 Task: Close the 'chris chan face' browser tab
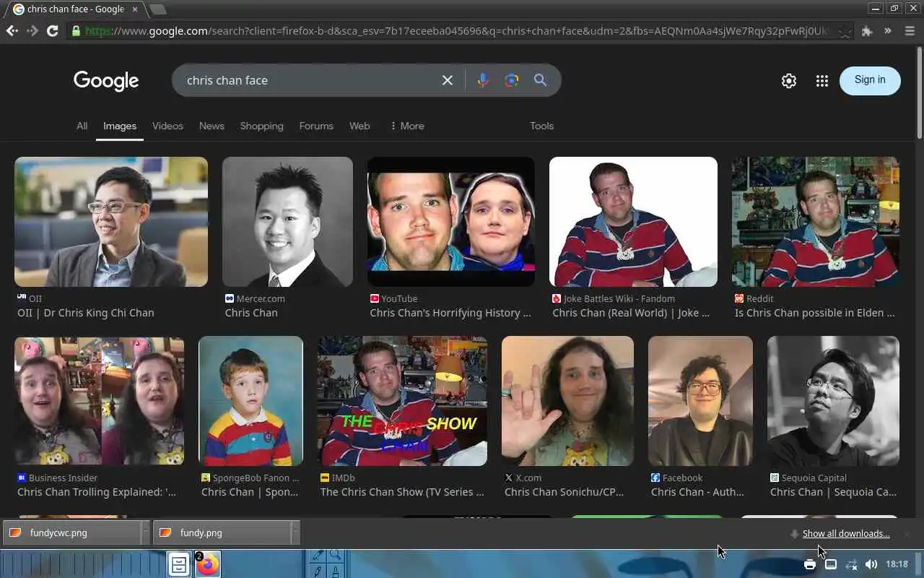135,9
